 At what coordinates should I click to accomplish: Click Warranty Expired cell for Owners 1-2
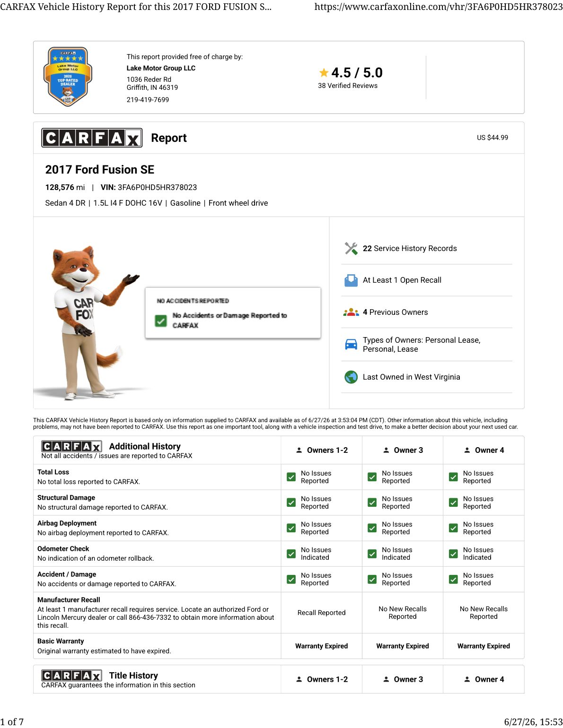tap(322, 646)
